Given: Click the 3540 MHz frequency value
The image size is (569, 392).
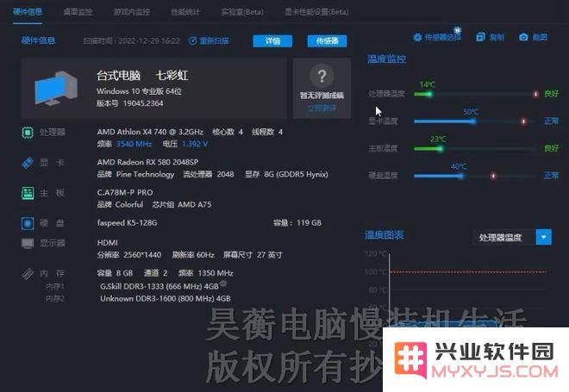Looking at the screenshot, I should pyautogui.click(x=134, y=144).
